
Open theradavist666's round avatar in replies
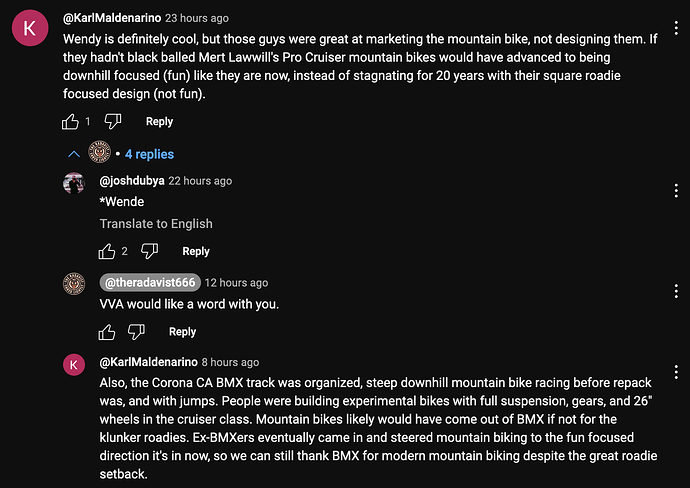coord(74,283)
